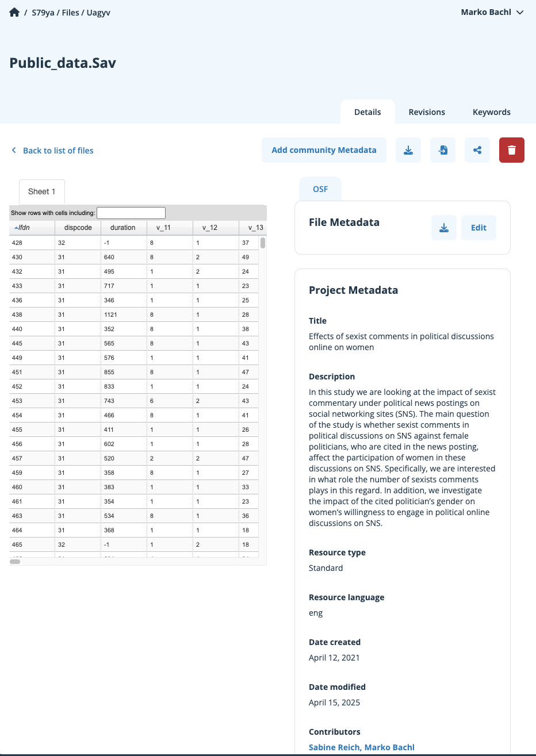This screenshot has width=536, height=756.
Task: Select the Sheet 1 tab
Action: coord(41,191)
